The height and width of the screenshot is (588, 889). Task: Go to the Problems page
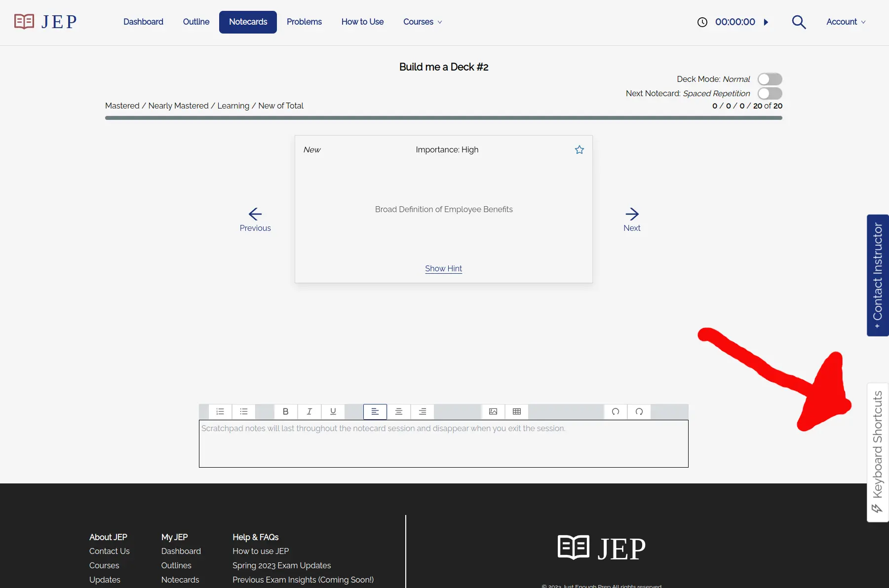point(304,22)
